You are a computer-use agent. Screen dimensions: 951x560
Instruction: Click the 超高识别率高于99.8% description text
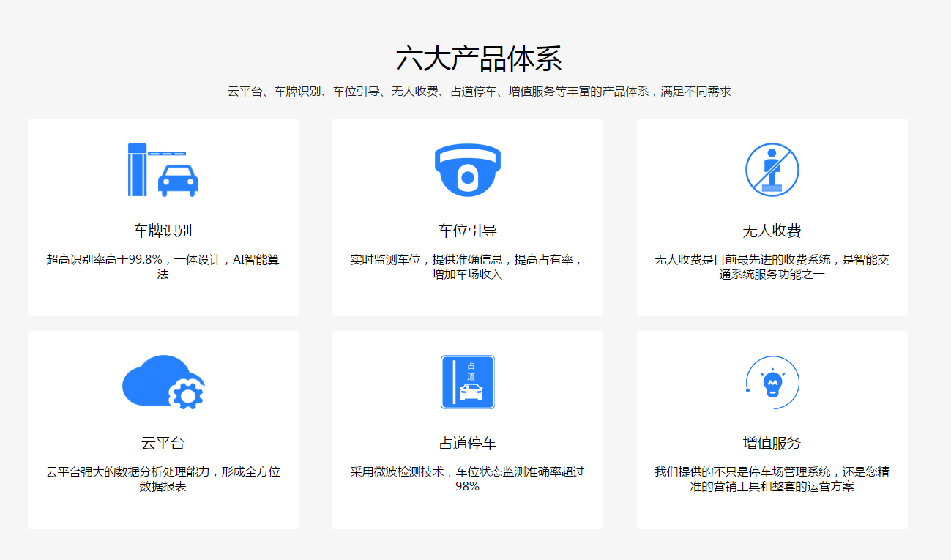point(163,266)
